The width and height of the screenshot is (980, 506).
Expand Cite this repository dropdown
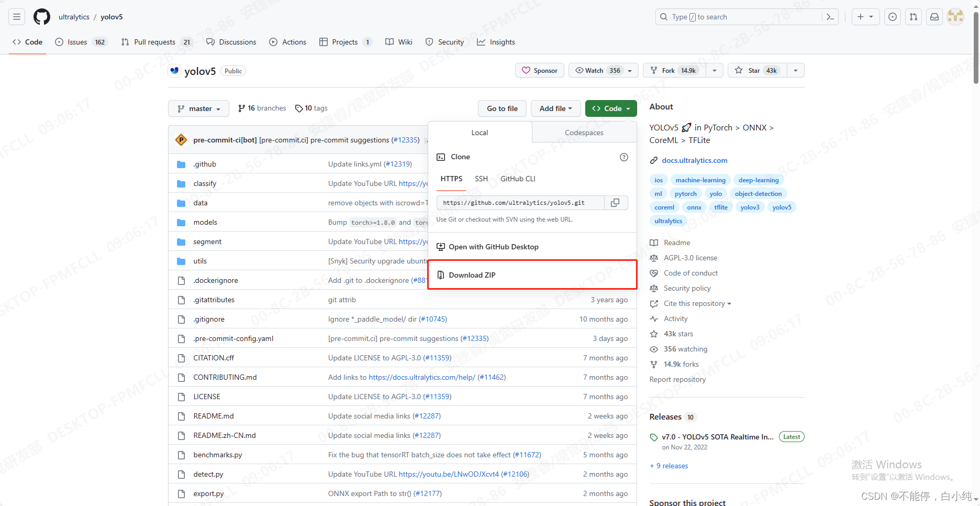tap(697, 303)
